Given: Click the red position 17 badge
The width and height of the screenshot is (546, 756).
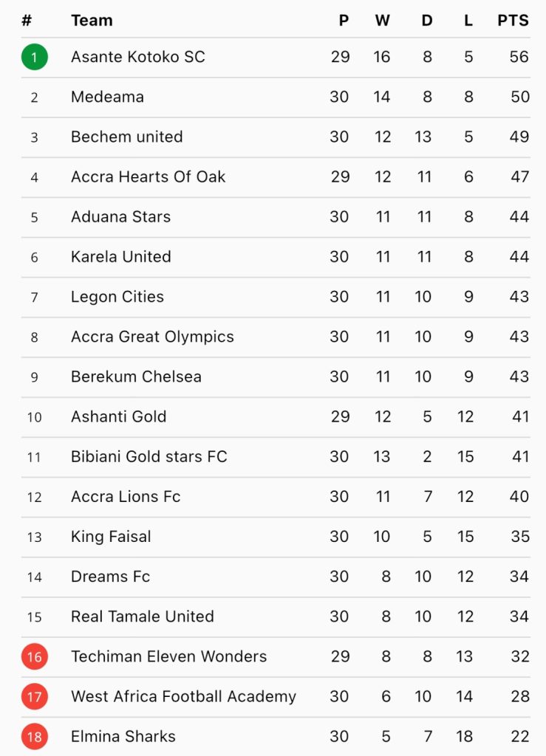Looking at the screenshot, I should [34, 697].
